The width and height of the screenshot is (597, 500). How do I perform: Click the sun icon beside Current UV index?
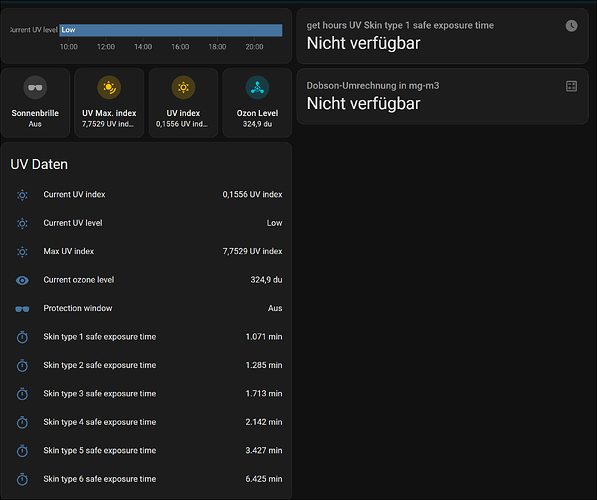tap(22, 195)
